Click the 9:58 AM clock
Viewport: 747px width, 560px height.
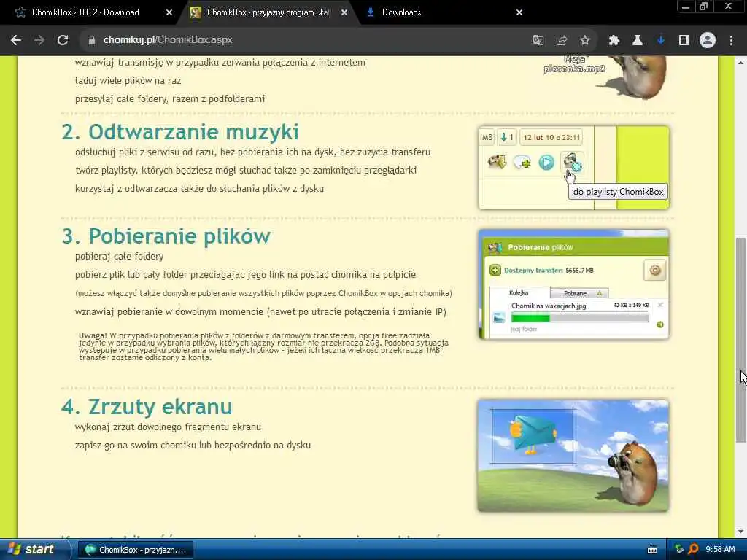coord(720,550)
